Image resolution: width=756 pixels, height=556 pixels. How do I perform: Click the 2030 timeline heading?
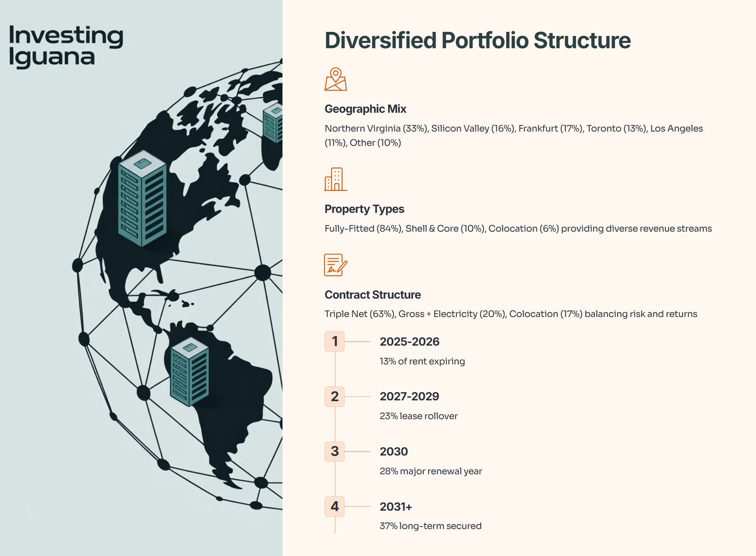(394, 451)
